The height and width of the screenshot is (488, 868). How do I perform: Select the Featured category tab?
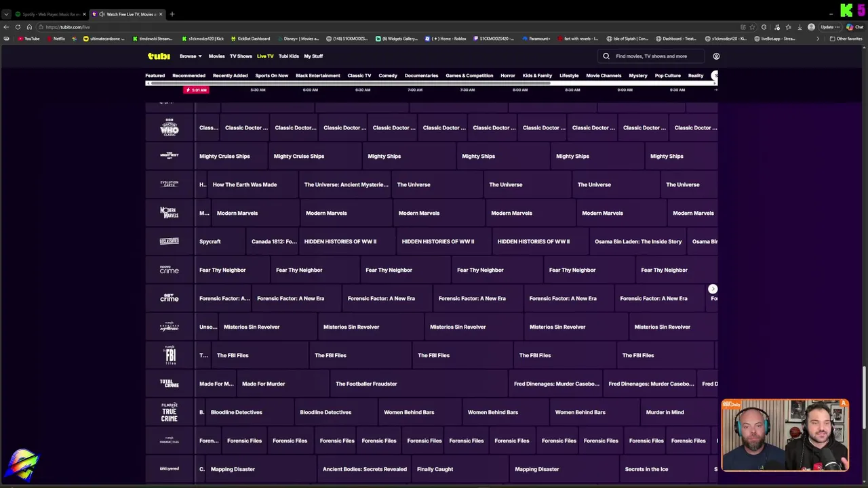pyautogui.click(x=155, y=76)
